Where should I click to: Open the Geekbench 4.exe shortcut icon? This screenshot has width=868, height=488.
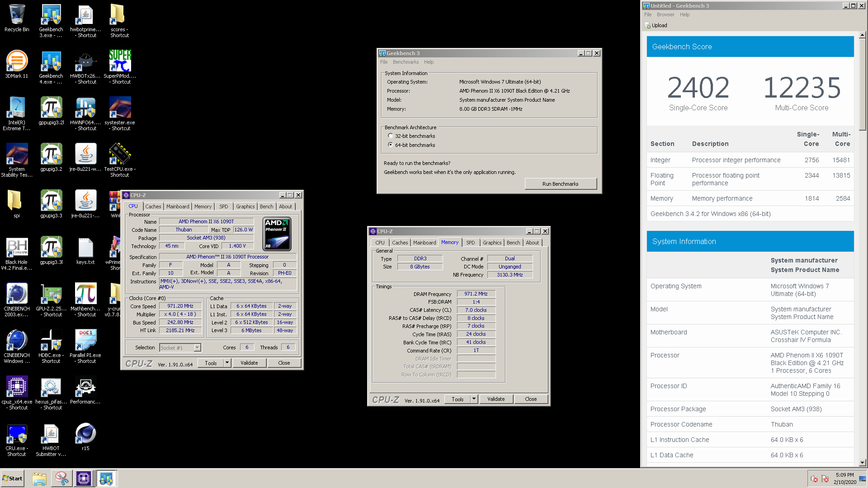tap(51, 67)
